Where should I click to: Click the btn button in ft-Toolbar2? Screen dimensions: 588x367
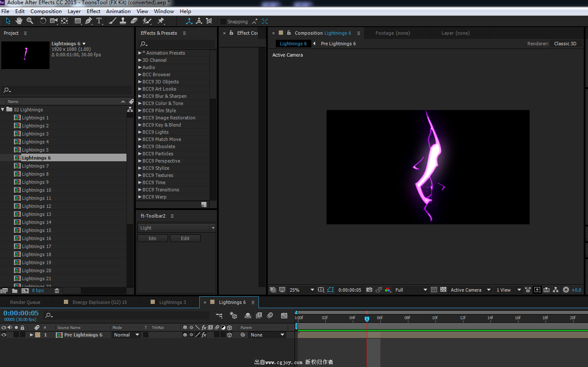(x=152, y=238)
